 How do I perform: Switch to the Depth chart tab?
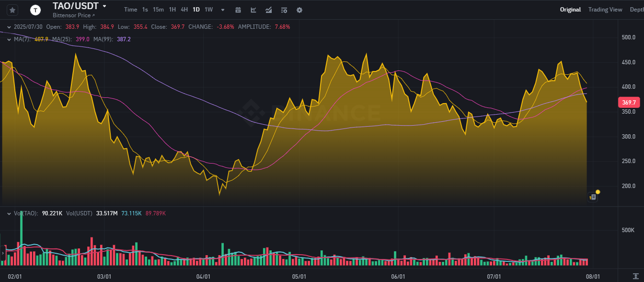coord(637,10)
